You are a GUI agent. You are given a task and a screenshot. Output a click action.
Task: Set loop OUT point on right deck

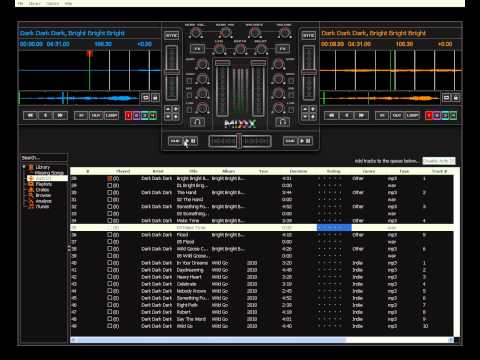pyautogui.click(x=397, y=115)
